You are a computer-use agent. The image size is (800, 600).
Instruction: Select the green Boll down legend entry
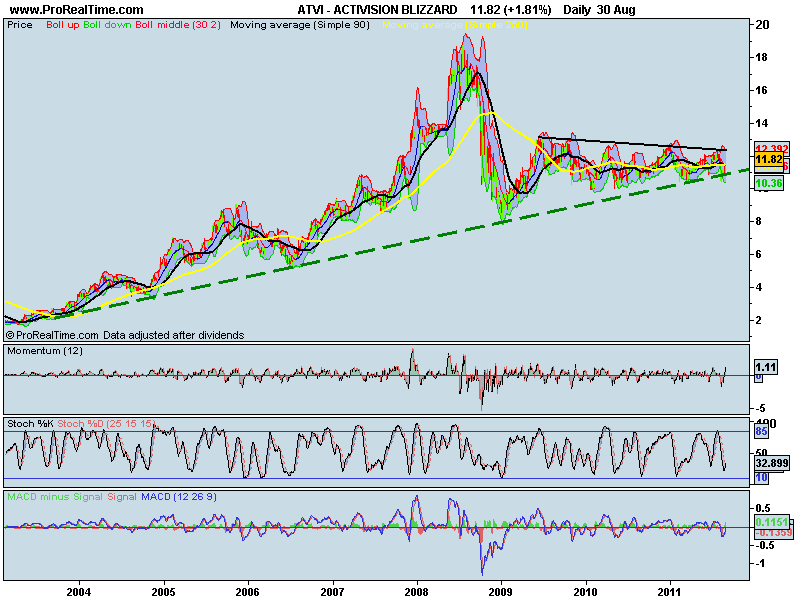coord(107,24)
